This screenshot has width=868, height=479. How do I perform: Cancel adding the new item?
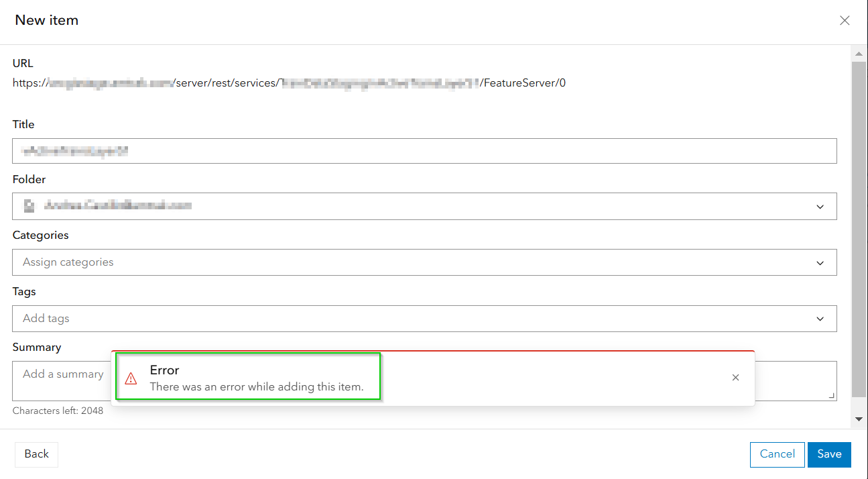click(777, 454)
